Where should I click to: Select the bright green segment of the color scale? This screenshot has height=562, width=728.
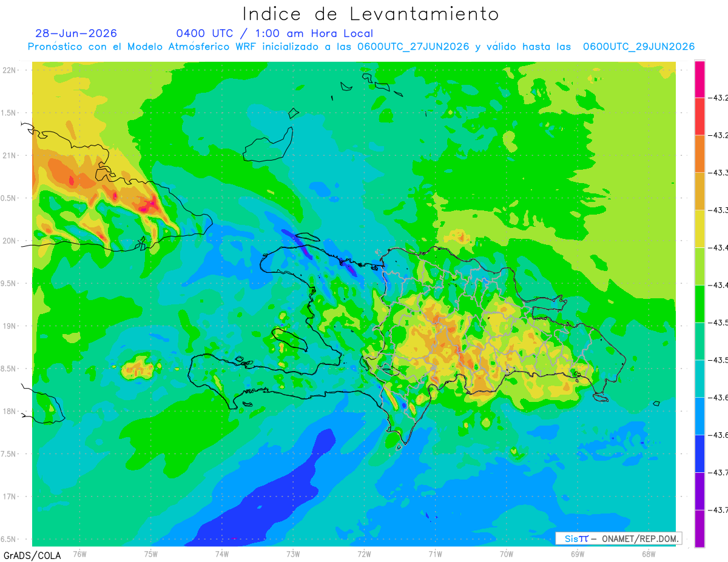(699, 304)
